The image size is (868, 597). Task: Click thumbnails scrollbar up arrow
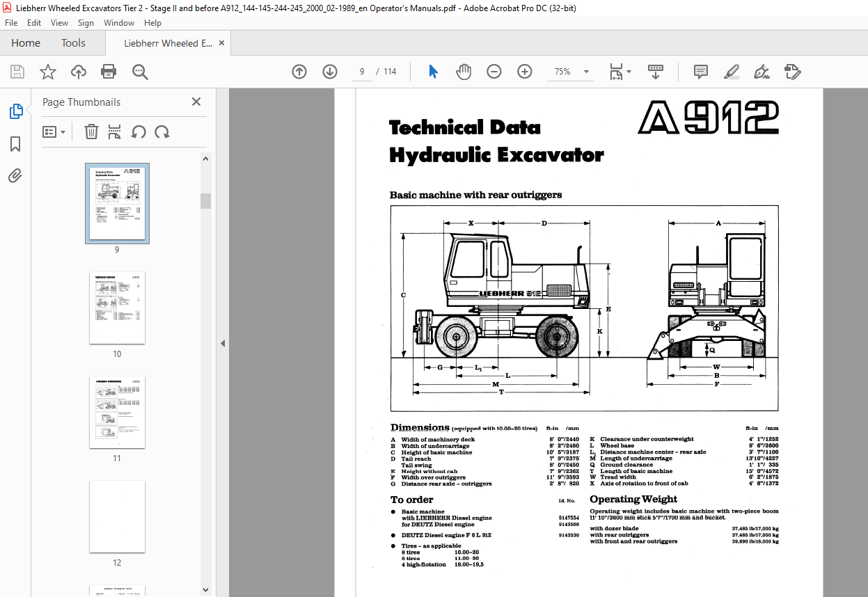[x=205, y=159]
